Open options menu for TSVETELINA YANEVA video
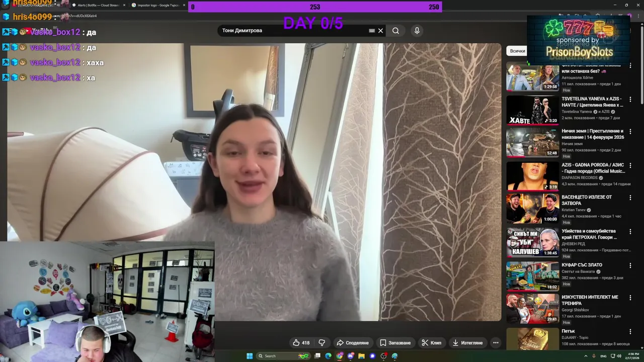This screenshot has height=362, width=644. tap(630, 100)
